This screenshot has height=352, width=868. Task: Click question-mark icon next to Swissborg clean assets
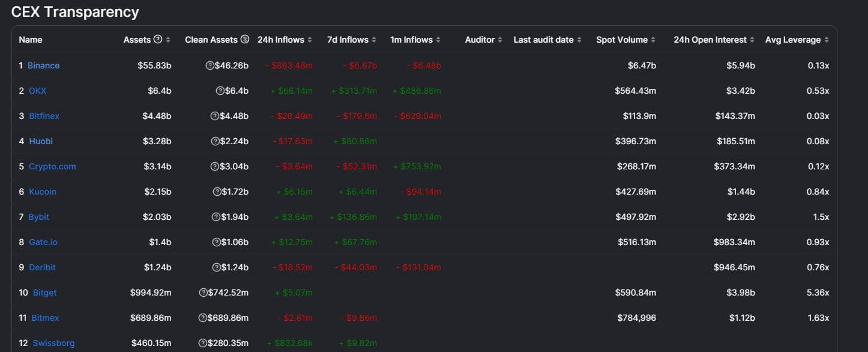(x=203, y=343)
